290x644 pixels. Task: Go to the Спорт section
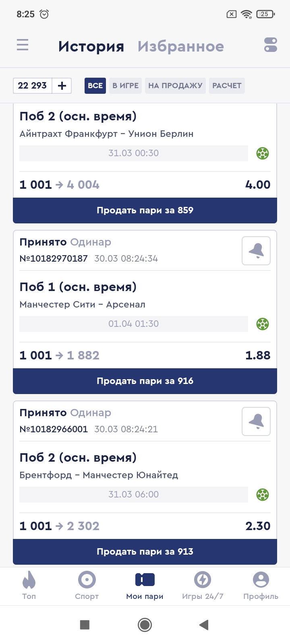[x=87, y=586]
